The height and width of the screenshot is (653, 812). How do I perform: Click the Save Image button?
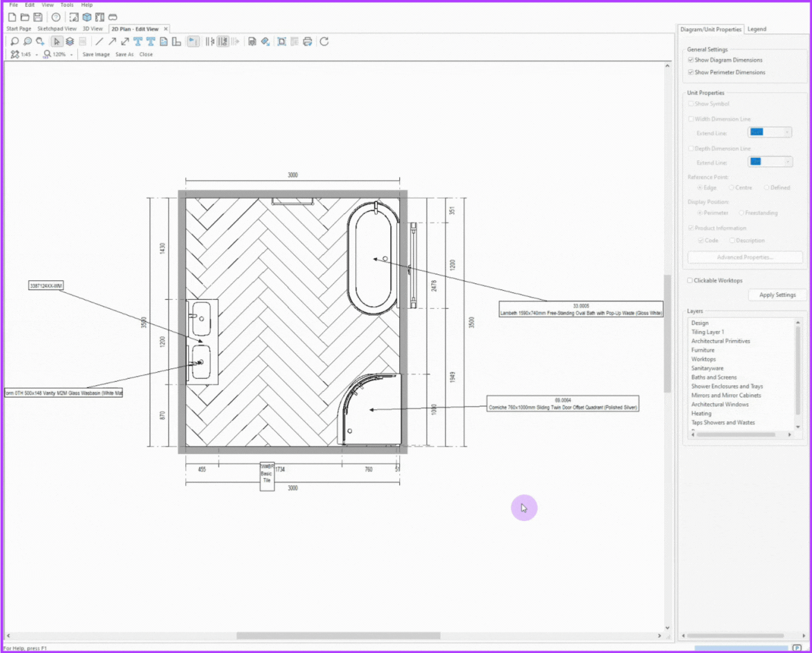[x=96, y=54]
